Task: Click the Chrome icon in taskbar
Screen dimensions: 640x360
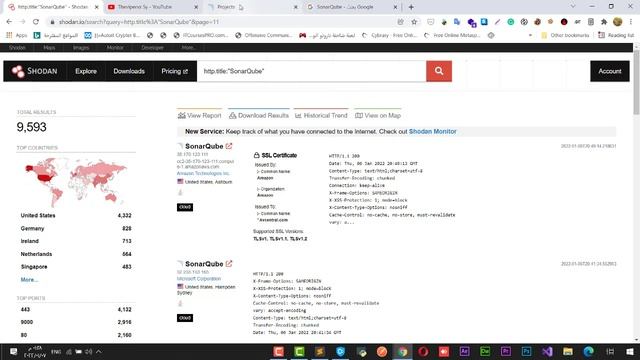Action: 402,351
